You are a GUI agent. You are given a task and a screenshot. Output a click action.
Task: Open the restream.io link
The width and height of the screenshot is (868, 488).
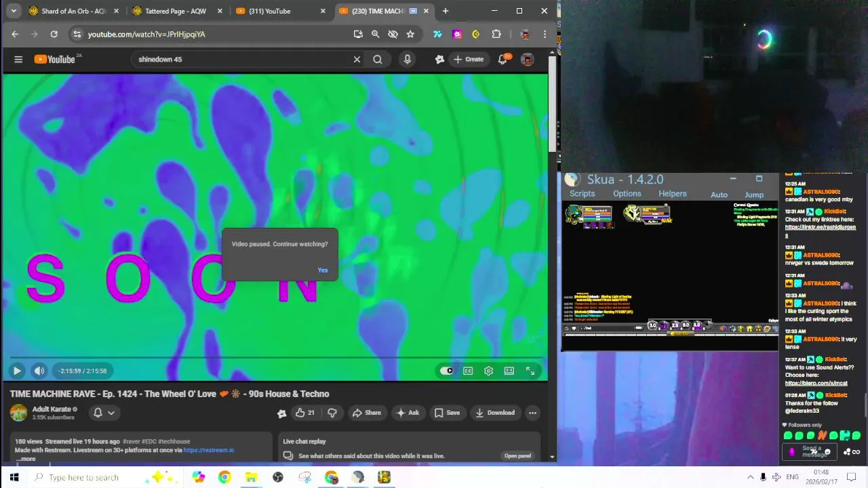(x=209, y=450)
